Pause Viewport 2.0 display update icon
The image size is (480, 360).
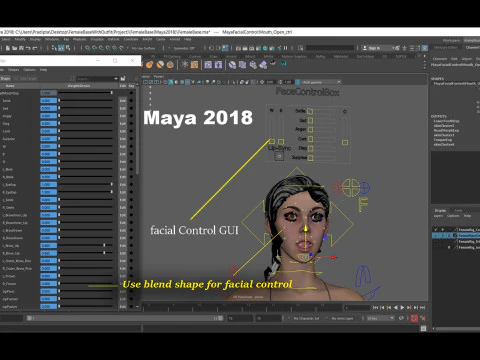pos(286,48)
